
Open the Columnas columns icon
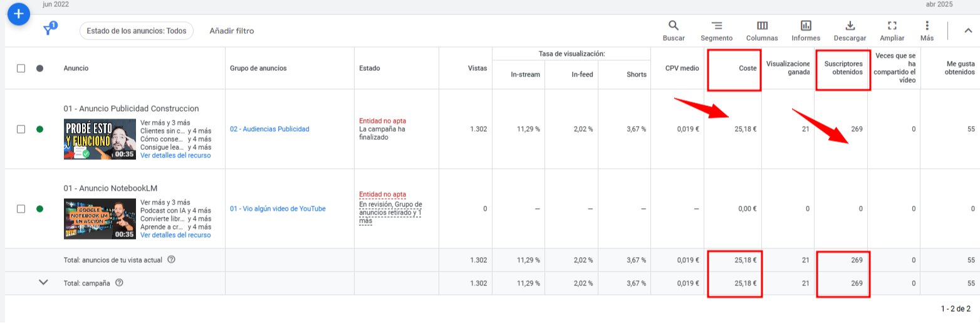(762, 26)
